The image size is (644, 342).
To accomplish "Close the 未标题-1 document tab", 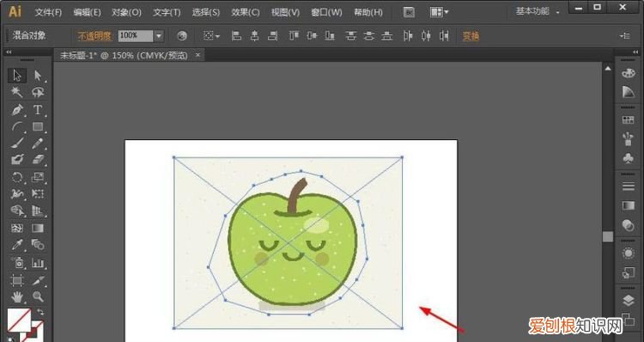I will [x=198, y=55].
